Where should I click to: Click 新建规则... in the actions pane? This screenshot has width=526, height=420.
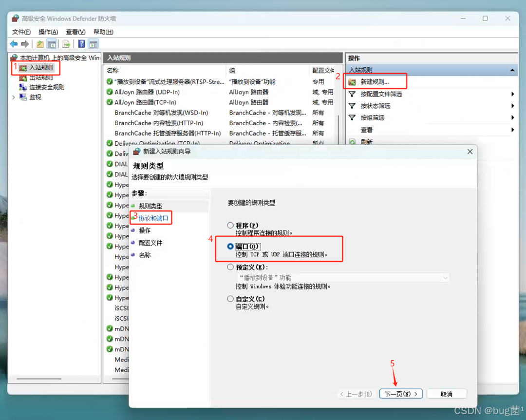click(375, 81)
